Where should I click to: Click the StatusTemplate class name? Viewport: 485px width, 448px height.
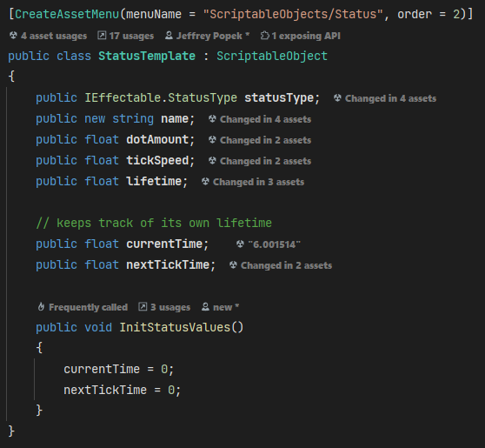click(147, 56)
